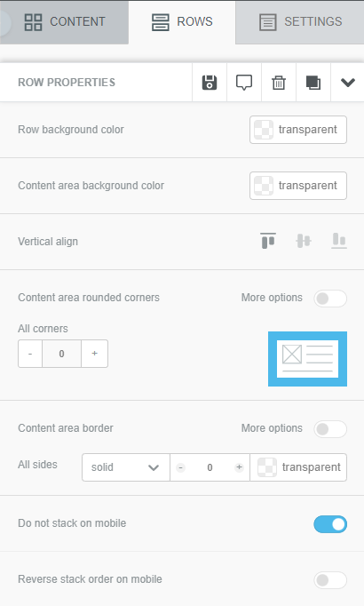
Task: Open the solid border style dropdown
Action: click(x=126, y=467)
